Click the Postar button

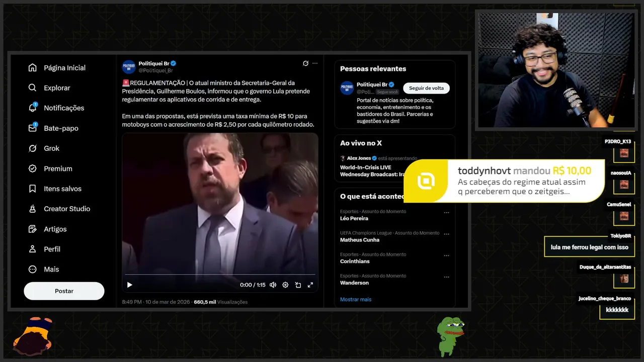[x=64, y=291]
